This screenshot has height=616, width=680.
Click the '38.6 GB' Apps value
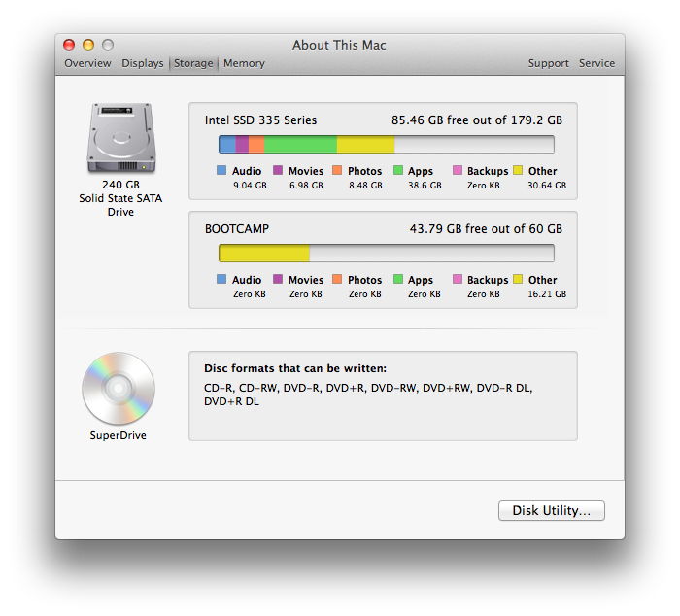425,186
